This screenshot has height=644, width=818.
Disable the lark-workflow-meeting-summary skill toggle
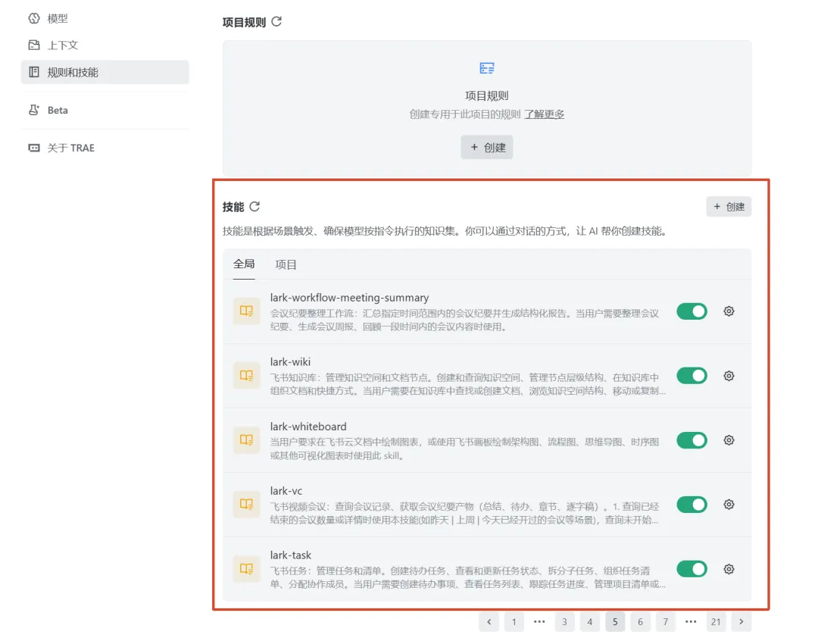(692, 311)
